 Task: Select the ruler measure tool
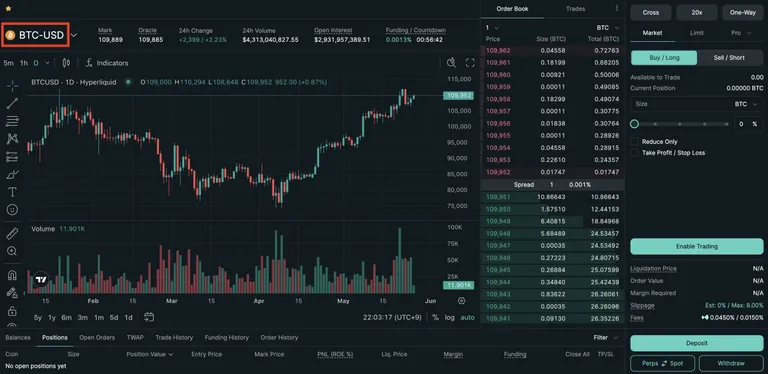pyautogui.click(x=12, y=234)
